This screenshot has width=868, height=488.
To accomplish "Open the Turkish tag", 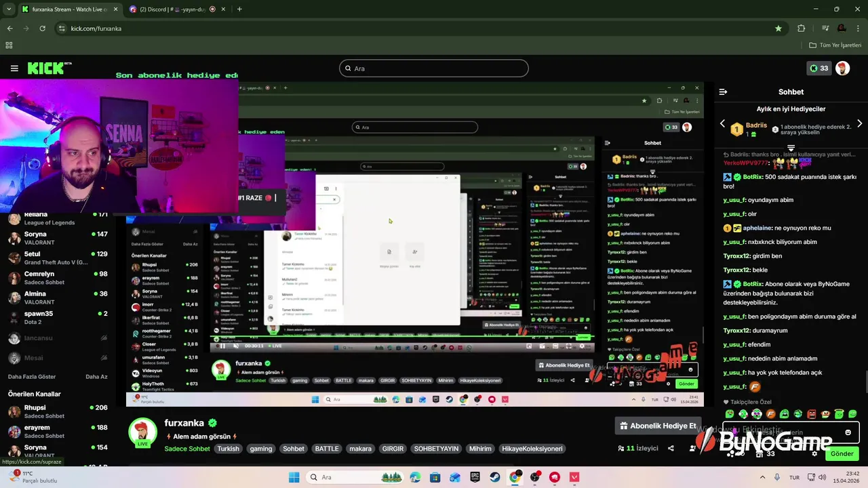I will click(229, 449).
